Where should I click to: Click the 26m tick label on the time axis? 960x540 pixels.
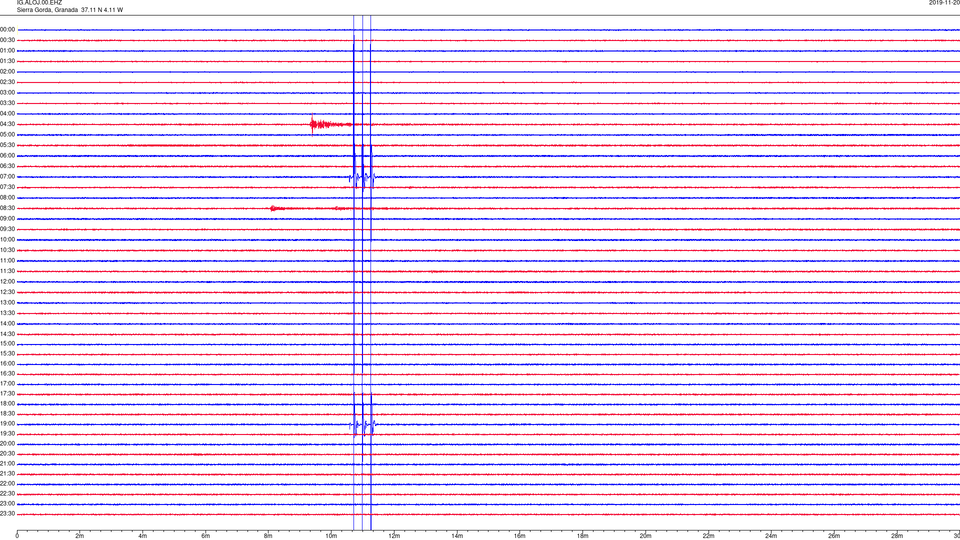tap(834, 536)
